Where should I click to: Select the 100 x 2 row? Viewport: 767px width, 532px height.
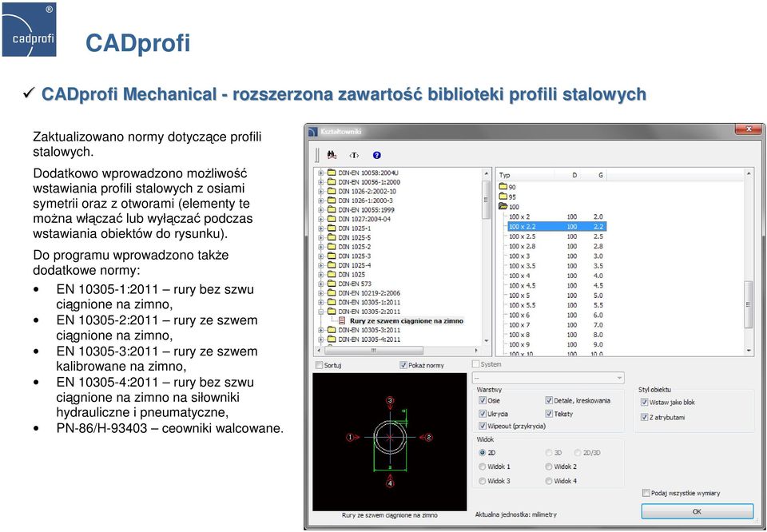557,216
